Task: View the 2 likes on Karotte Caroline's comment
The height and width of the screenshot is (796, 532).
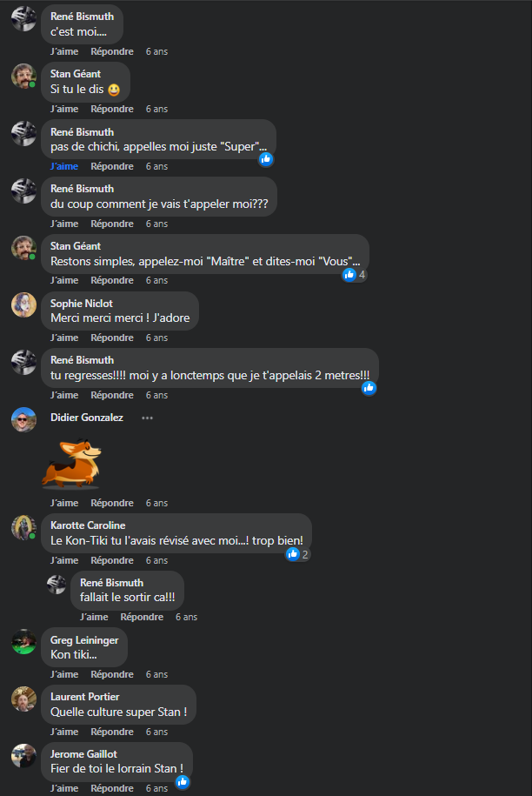Action: [x=297, y=554]
